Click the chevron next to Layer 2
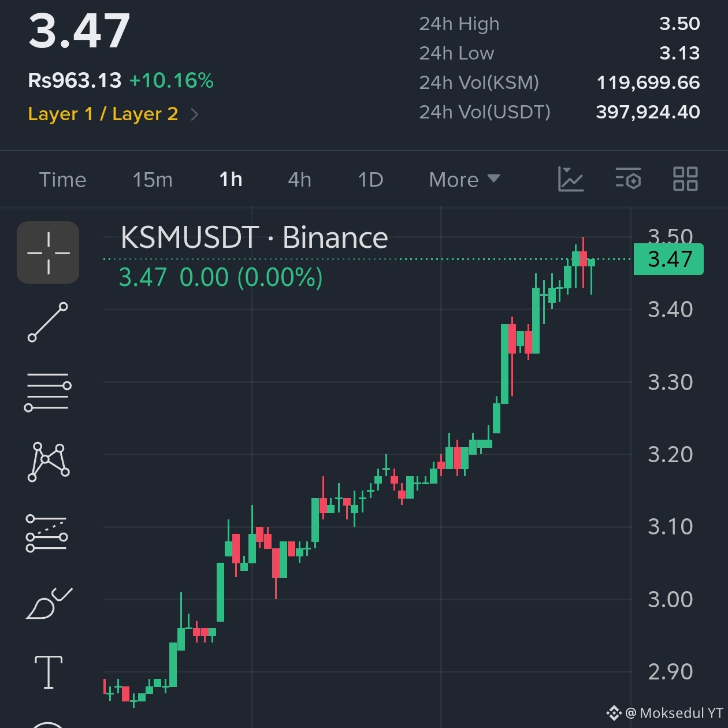The width and height of the screenshot is (728, 728). (195, 114)
